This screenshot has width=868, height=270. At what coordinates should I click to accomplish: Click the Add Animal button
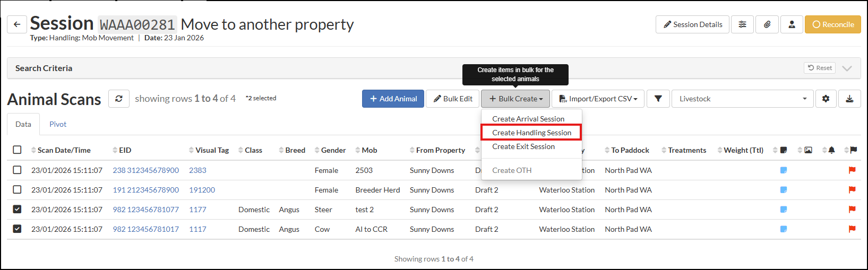tap(393, 99)
